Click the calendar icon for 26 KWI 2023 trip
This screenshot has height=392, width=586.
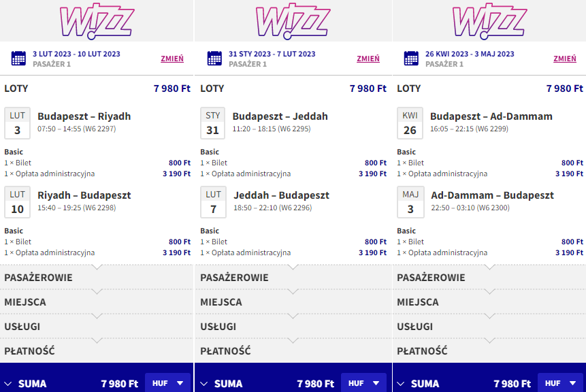coord(411,59)
